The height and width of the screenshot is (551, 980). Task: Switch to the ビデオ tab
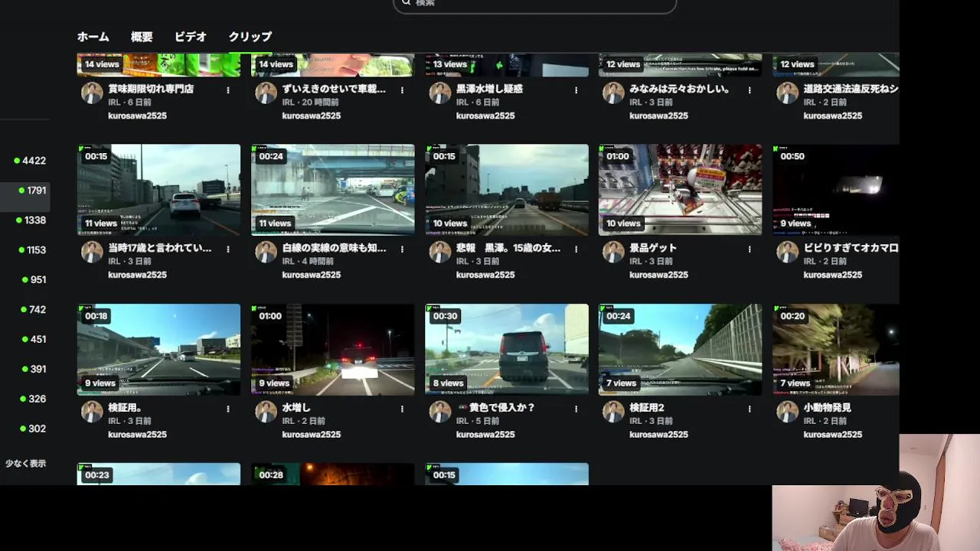[191, 37]
